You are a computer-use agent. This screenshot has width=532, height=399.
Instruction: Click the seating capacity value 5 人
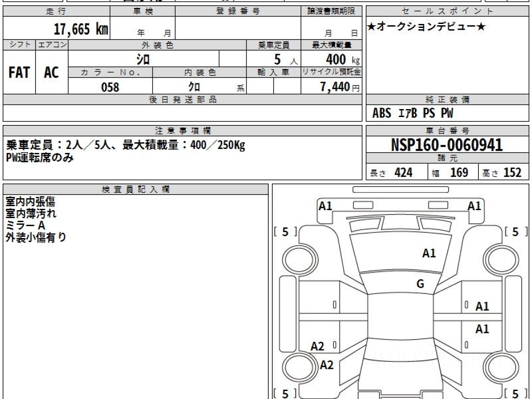pos(285,59)
